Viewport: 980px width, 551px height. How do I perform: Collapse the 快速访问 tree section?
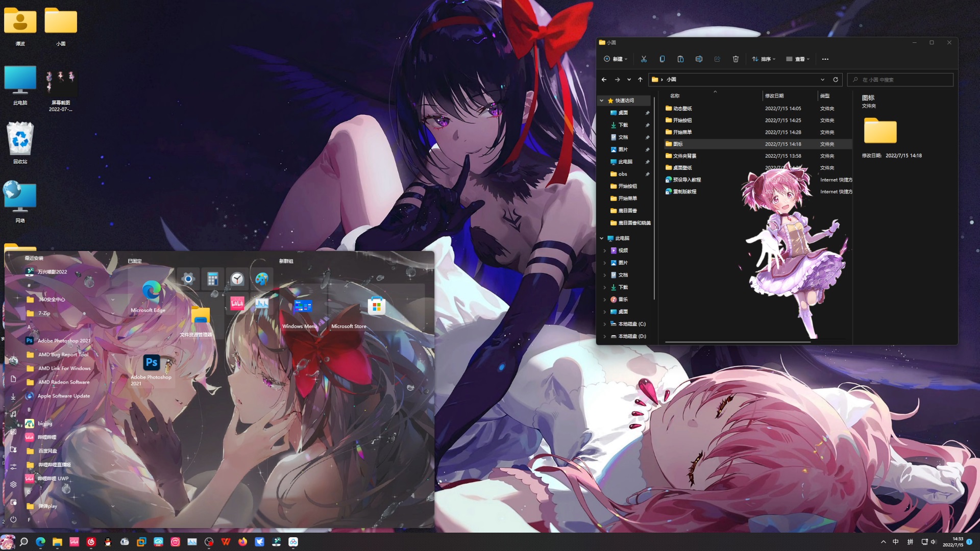pos(602,101)
